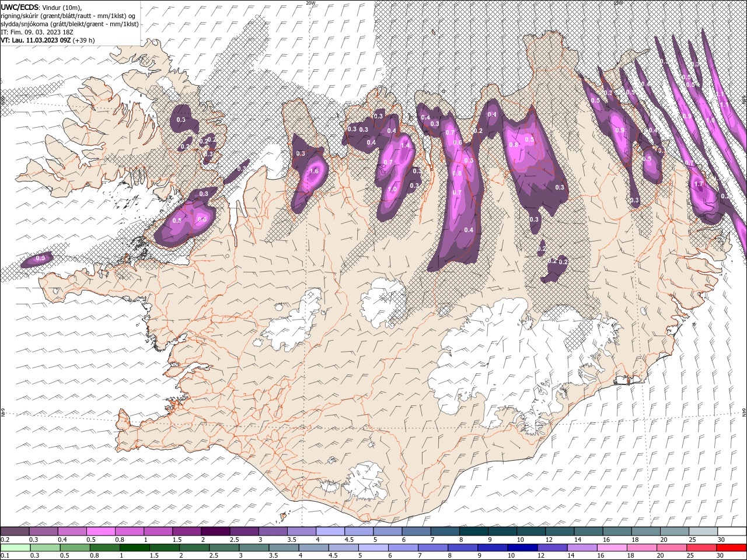Pick the bottom-row swatch between 0.1 and 0.3
This screenshot has height=560, width=747.
(x=15, y=548)
